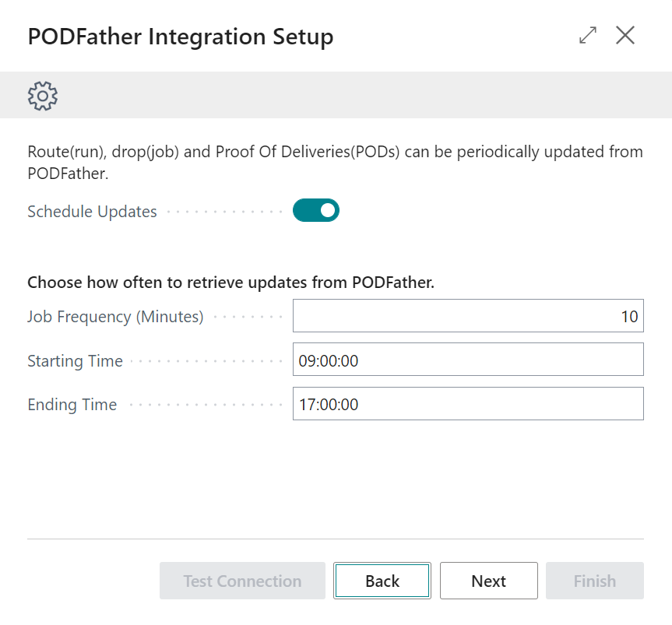Screen dimensions: 672x625
Task: Click the grey banner beside the gear
Action: (364, 95)
